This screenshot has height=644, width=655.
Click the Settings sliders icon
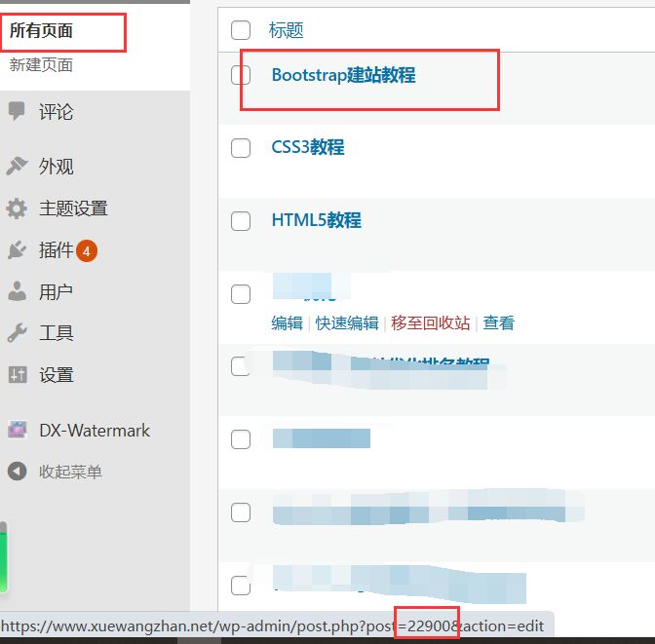[17, 375]
